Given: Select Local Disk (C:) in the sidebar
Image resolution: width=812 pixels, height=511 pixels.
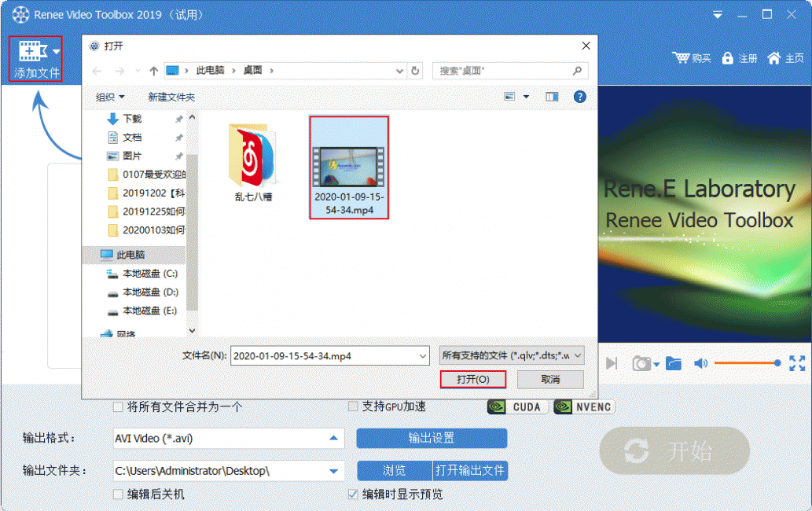Looking at the screenshot, I should (142, 274).
